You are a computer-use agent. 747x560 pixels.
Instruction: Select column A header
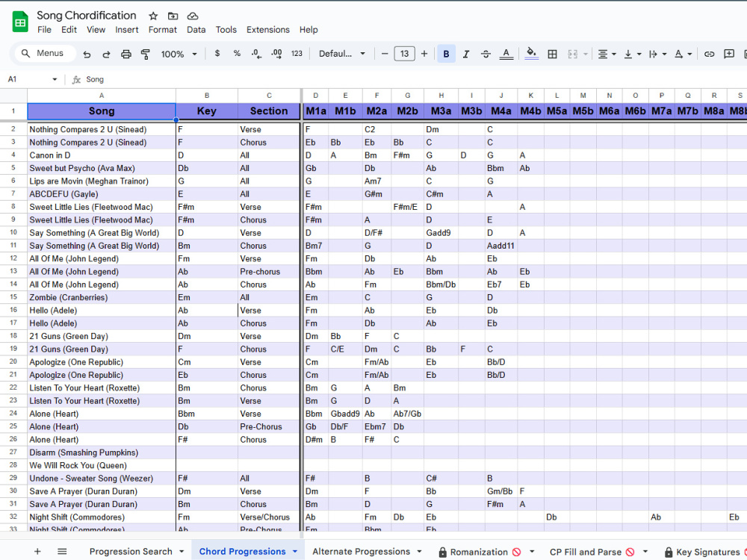click(x=102, y=96)
